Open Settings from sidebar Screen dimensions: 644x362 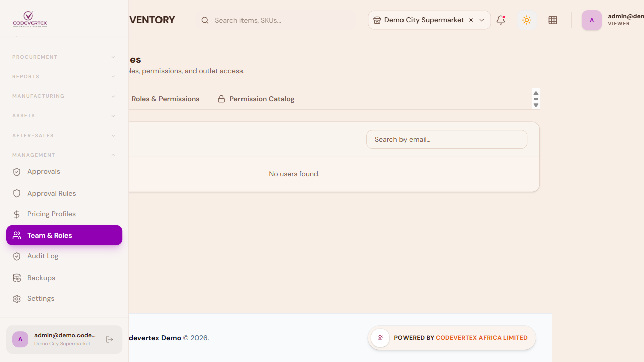click(64, 299)
